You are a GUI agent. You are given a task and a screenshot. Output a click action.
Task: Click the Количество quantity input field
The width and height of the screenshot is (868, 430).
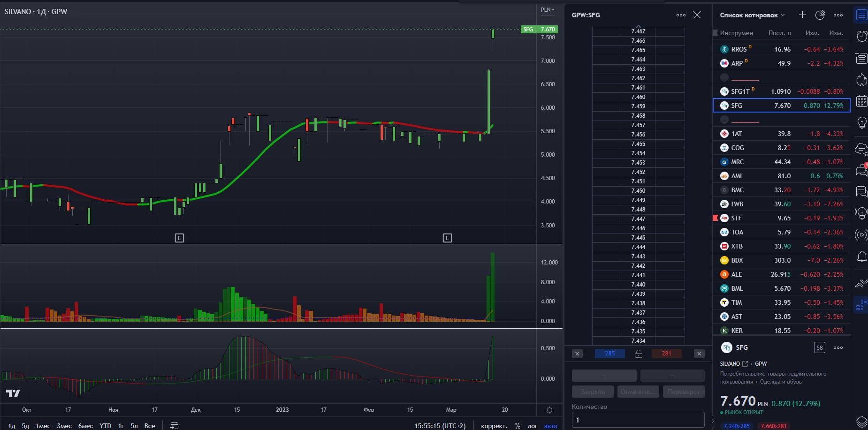(638, 420)
